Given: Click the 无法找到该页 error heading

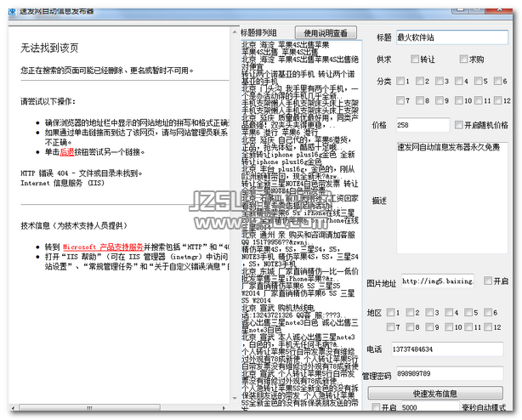Looking at the screenshot, I should point(49,48).
